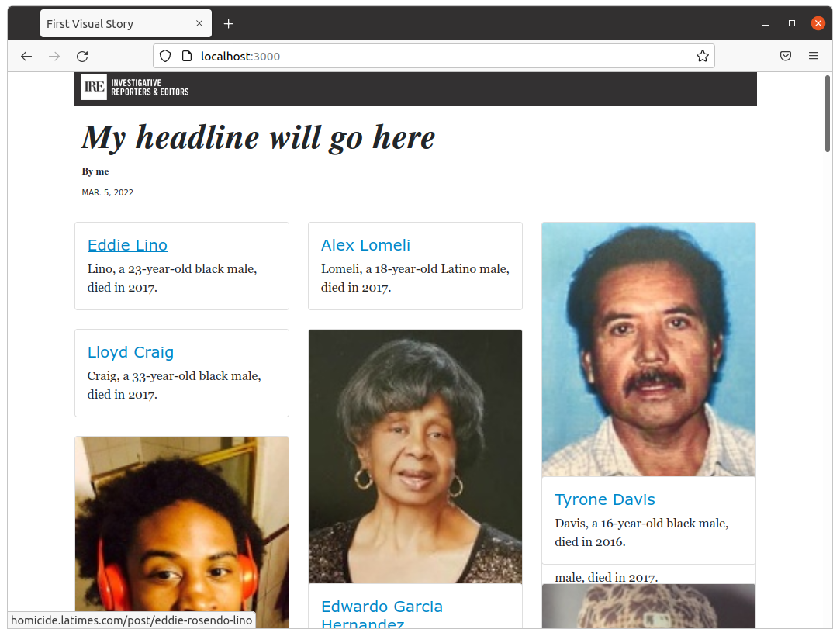Viewport: 840px width, 636px height.
Task: Click text 'Lomeli, a 18-year-old Latino male'
Action: point(415,269)
